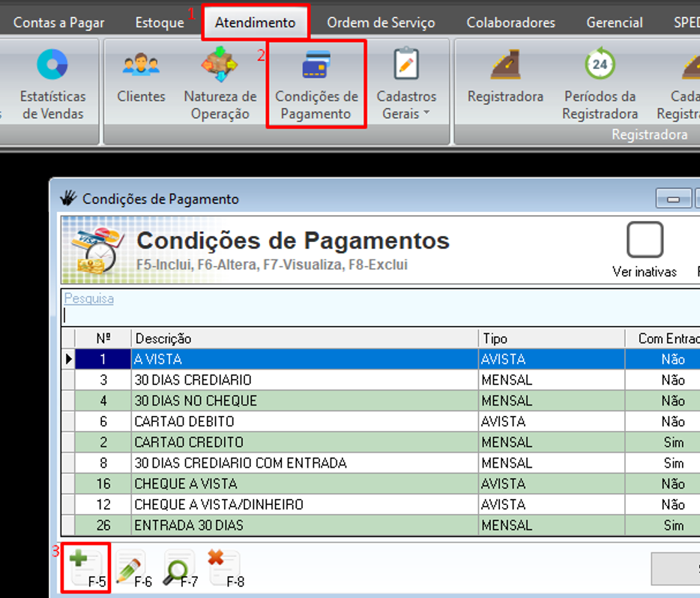700x598 pixels.
Task: Click the F-5 add new button
Action: [x=86, y=568]
